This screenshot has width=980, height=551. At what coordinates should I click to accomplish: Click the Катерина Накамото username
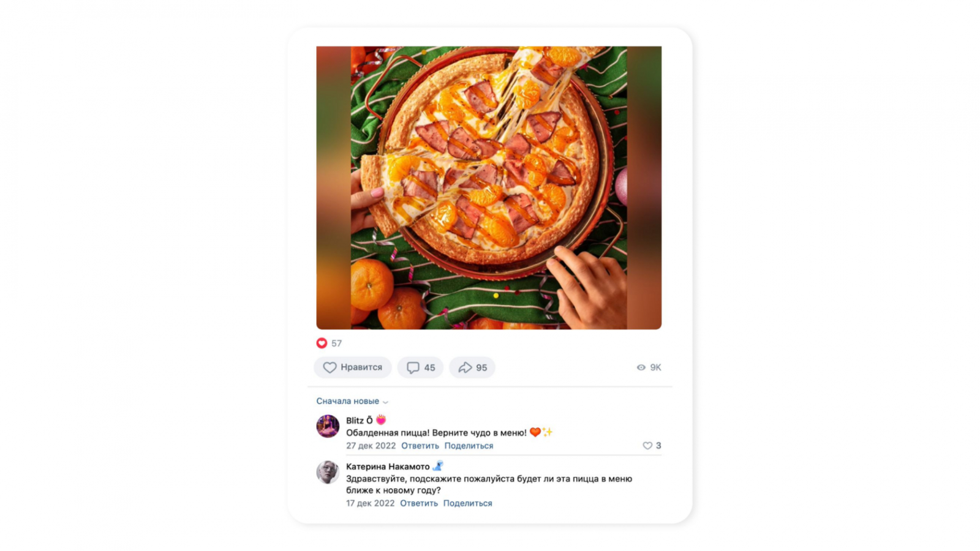tap(388, 467)
